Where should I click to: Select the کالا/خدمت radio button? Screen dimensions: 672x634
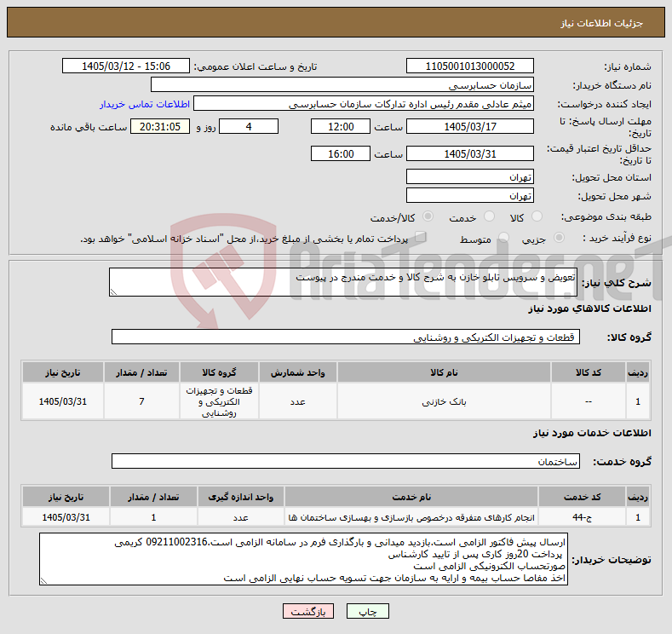tap(428, 216)
